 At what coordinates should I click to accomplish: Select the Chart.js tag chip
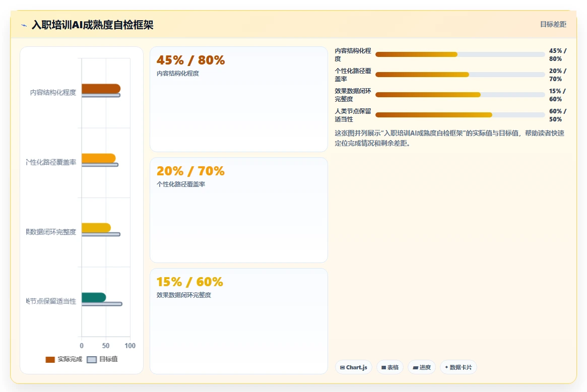pos(353,367)
